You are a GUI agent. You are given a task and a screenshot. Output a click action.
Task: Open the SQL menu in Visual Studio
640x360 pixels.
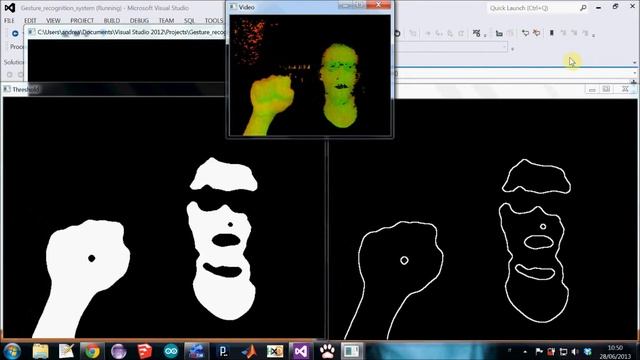click(189, 20)
